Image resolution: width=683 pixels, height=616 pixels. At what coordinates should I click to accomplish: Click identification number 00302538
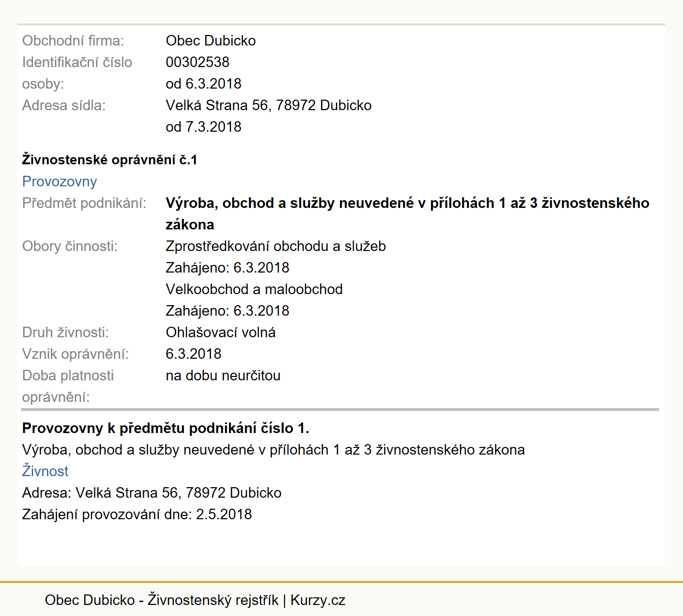coord(197,62)
